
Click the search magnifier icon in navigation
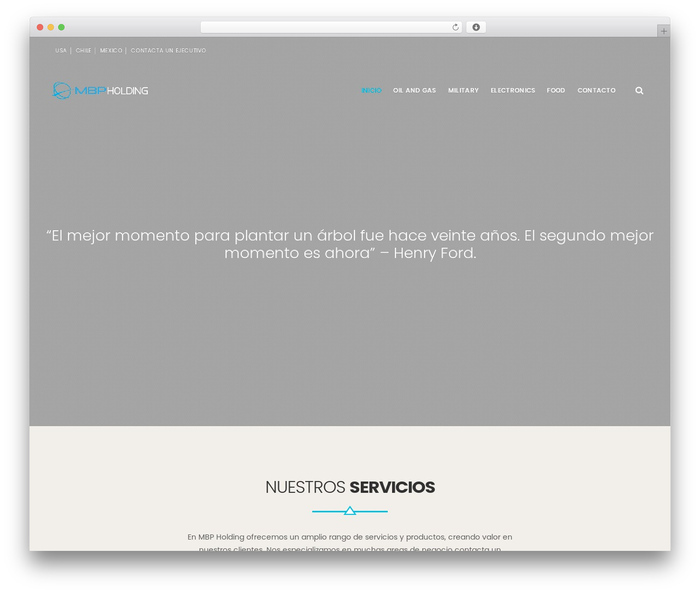[x=639, y=91]
